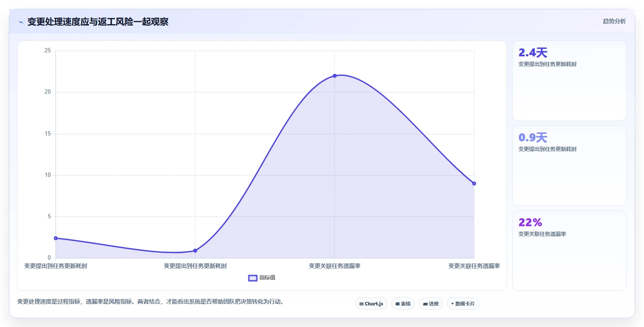
Task: Click the lowest chart data point near 0.9
Action: [x=195, y=250]
